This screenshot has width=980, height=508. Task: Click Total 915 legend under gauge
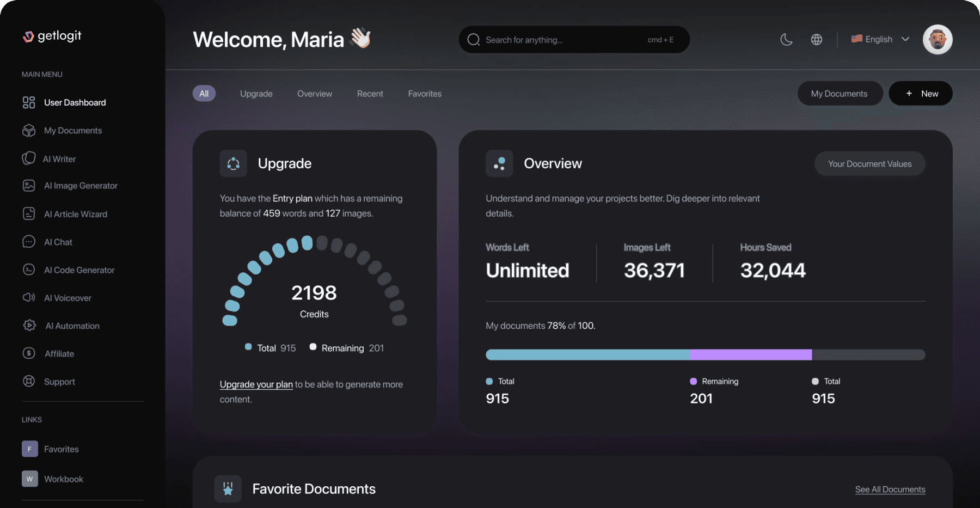(271, 348)
